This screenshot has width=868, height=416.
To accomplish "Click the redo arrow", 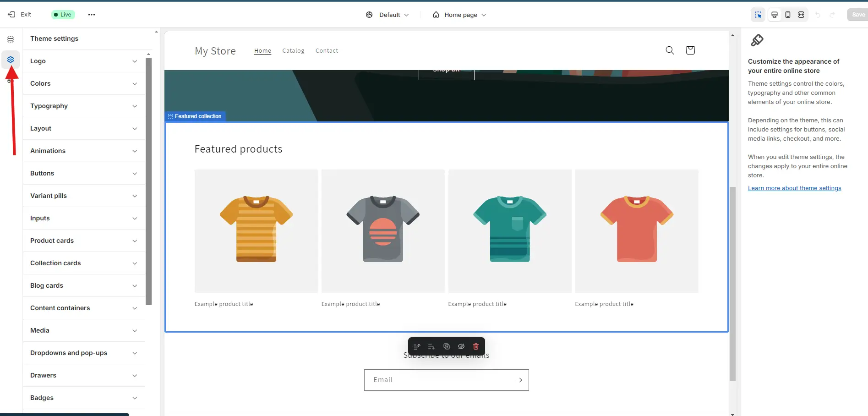I will [832, 15].
